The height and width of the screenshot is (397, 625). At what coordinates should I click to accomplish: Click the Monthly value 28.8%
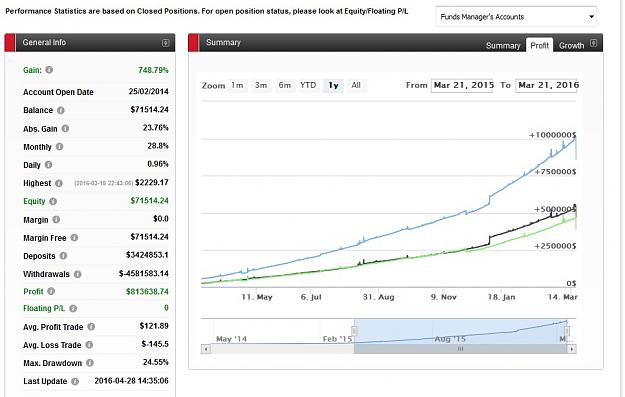point(158,146)
